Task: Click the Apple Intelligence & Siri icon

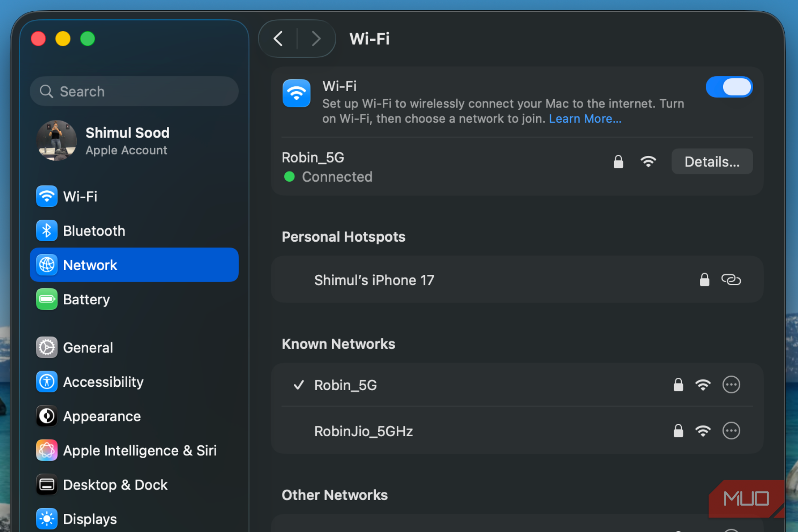Action: pyautogui.click(x=47, y=450)
